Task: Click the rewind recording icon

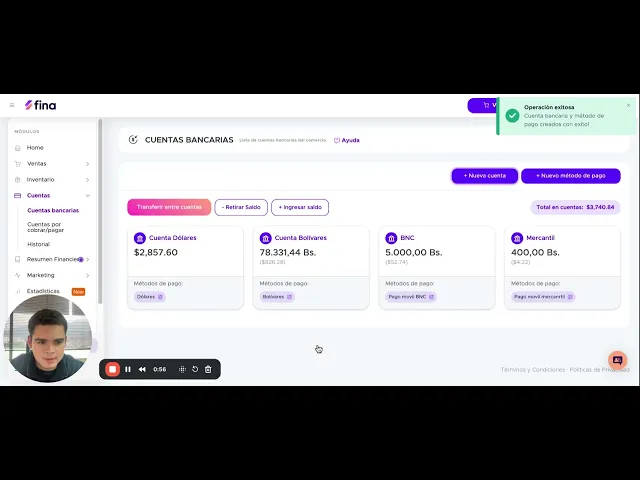Action: (x=142, y=369)
